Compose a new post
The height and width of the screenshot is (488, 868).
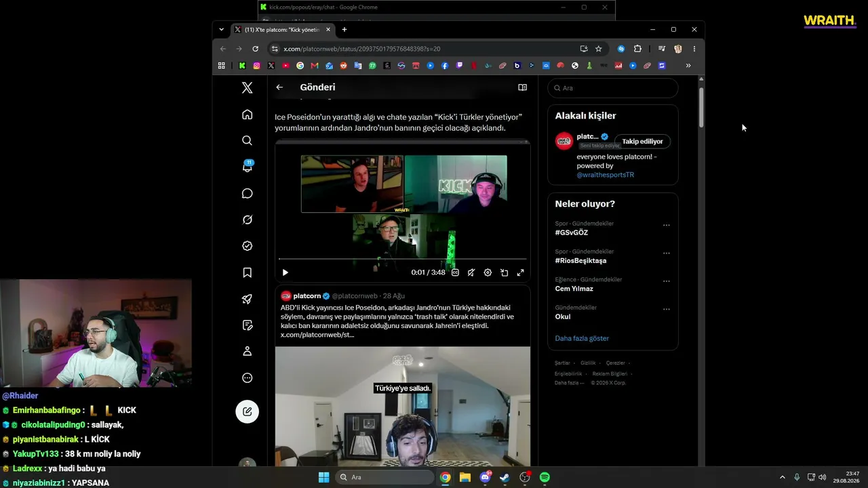point(247,411)
